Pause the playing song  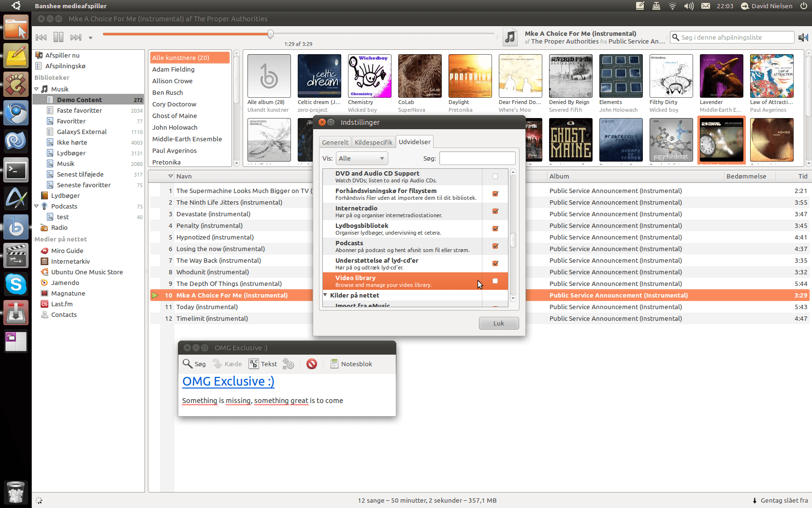tap(58, 37)
